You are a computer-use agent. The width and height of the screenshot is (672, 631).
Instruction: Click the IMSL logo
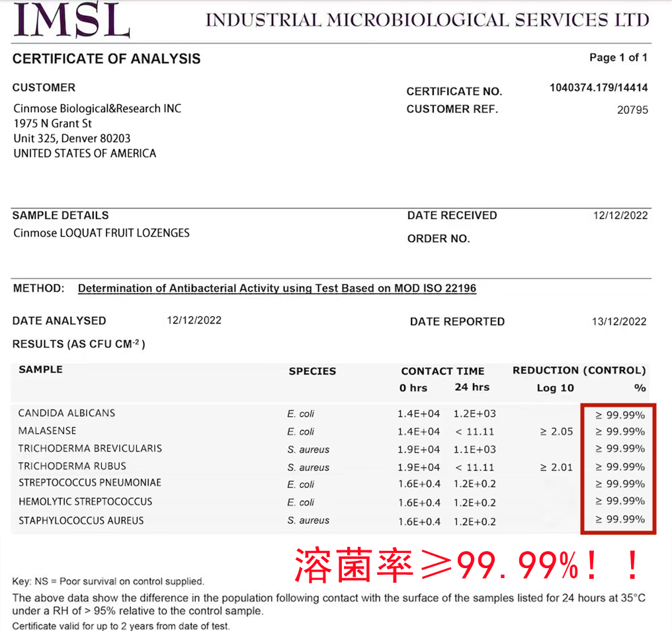pyautogui.click(x=72, y=20)
